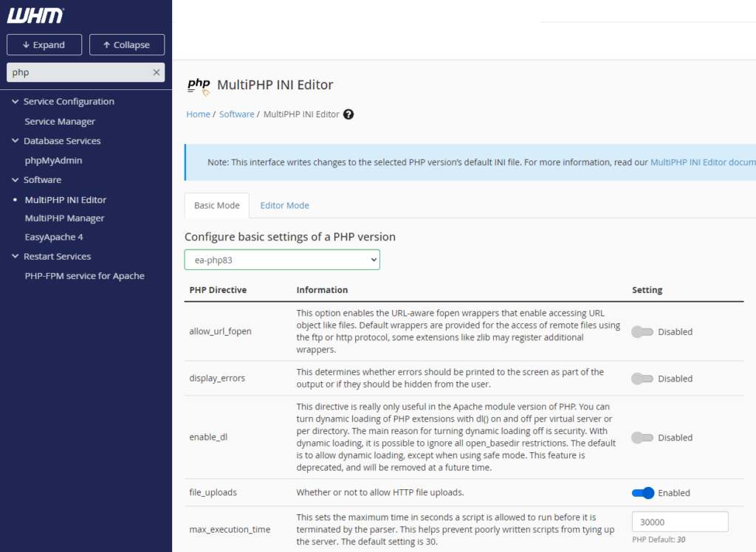
Task: Click the Expand button
Action: tap(44, 45)
